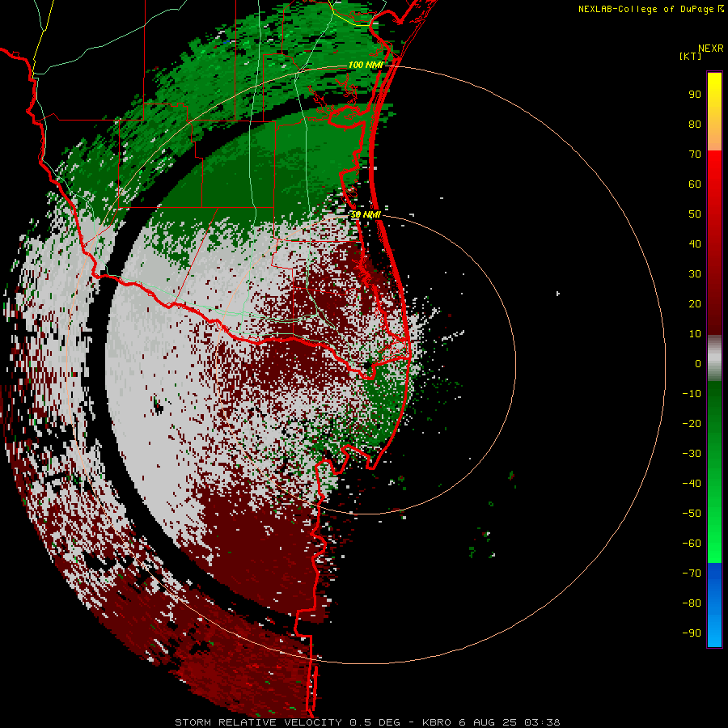
Task: Click the gray zero-velocity band of the color bar
Action: tap(714, 358)
